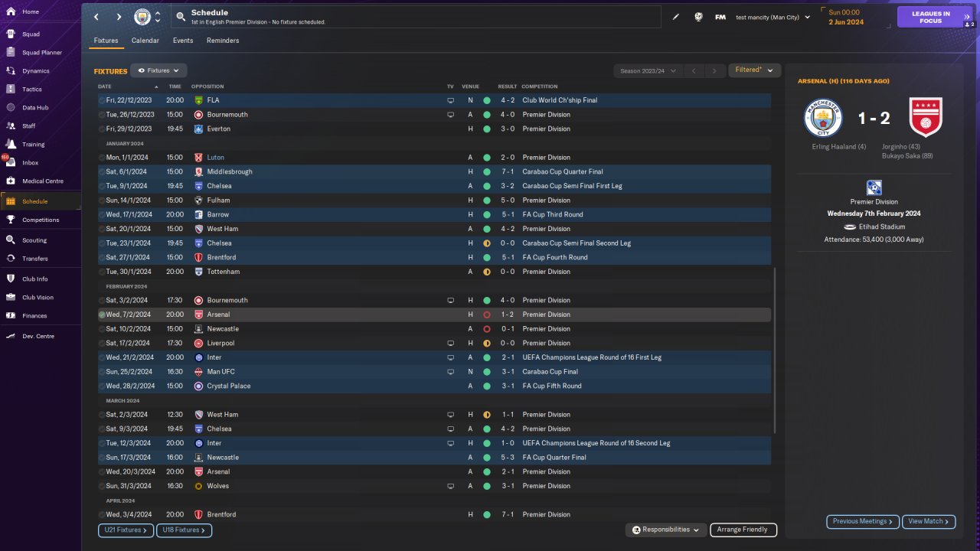Expand the U18 Fixtures view
Viewport: 980px width, 551px height.
pyautogui.click(x=185, y=530)
